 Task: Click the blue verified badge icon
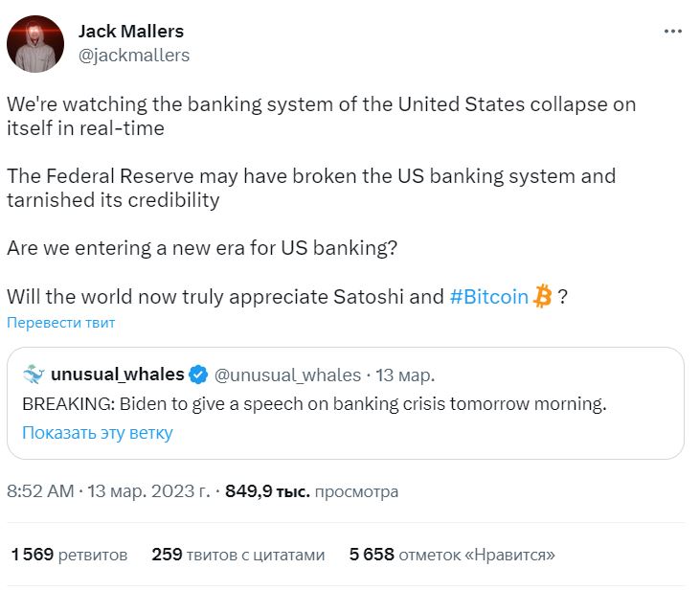pos(198,375)
